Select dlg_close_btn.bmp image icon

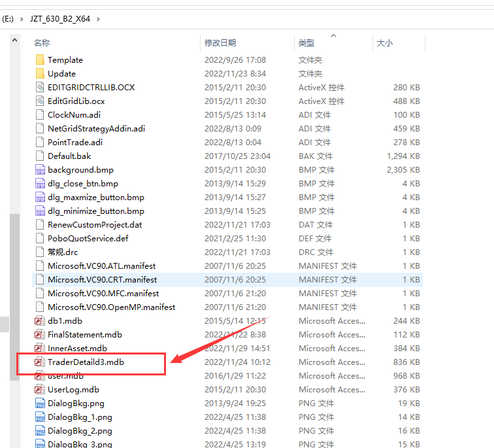40,184
